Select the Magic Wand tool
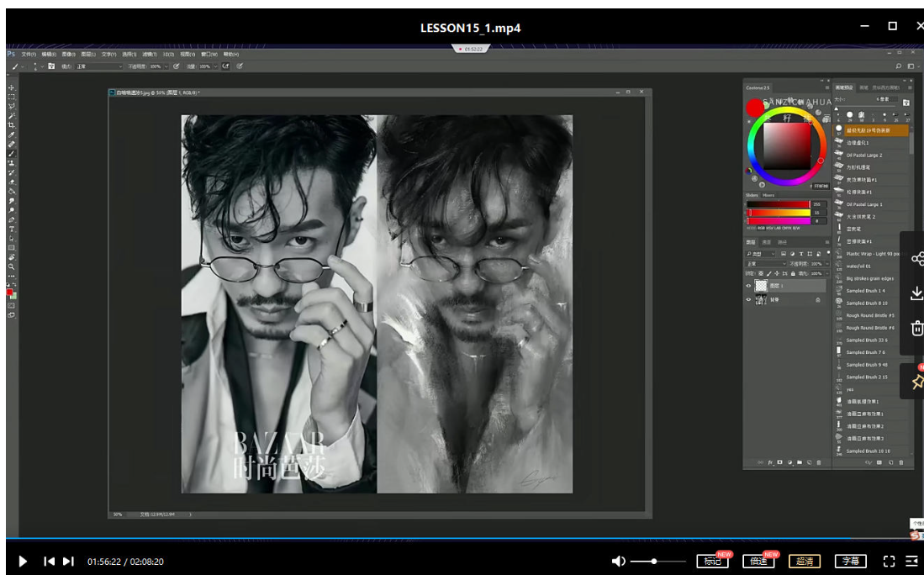 click(x=11, y=115)
